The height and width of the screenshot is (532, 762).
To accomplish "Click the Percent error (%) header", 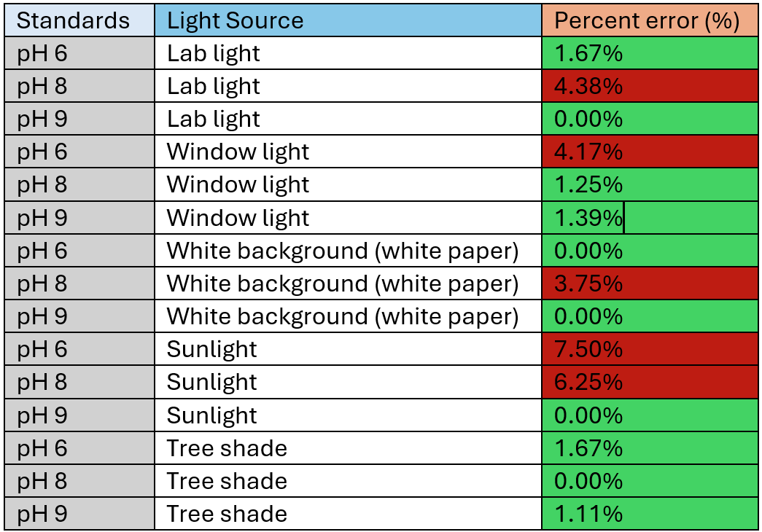I will (650, 20).
